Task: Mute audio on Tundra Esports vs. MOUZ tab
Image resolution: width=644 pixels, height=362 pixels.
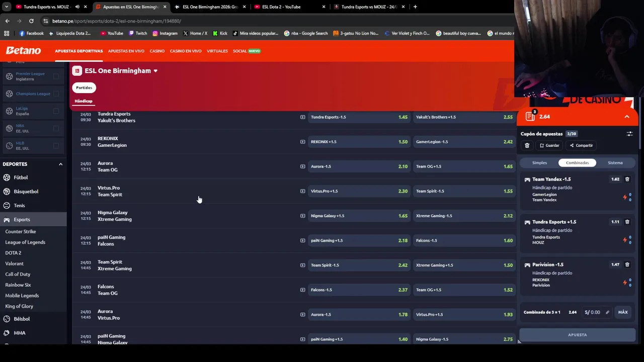Action: pyautogui.click(x=77, y=7)
